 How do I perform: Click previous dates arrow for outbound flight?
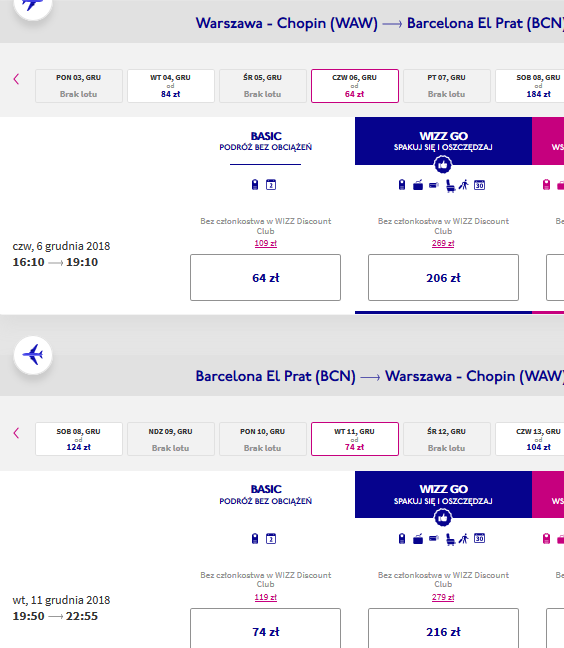[17, 79]
